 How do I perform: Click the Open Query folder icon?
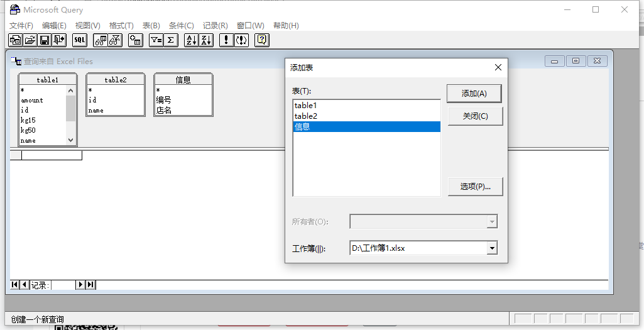[x=30, y=40]
